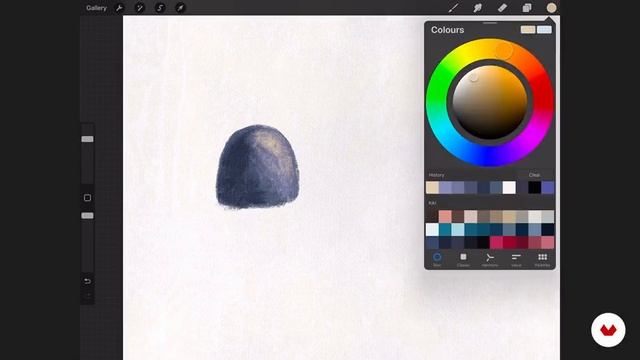The image size is (640, 360).
Task: Pick the tan swatch in History row
Action: (432, 188)
